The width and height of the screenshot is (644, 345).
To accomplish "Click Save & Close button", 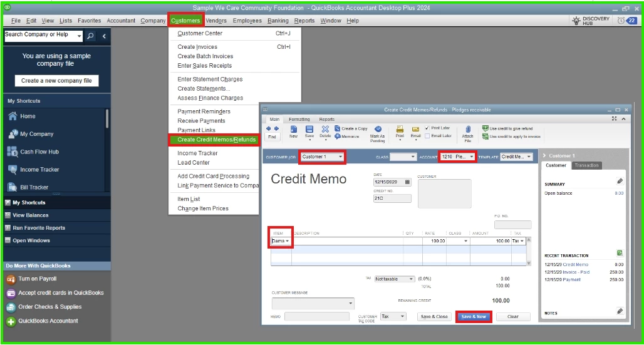I will (434, 317).
